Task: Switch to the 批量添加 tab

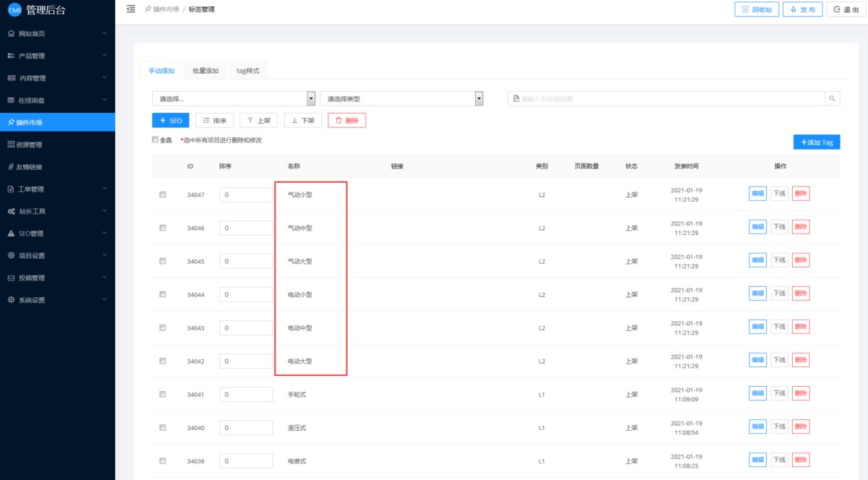Action: click(205, 71)
